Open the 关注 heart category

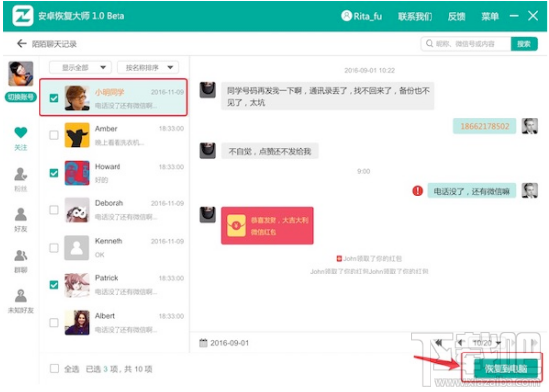point(21,138)
